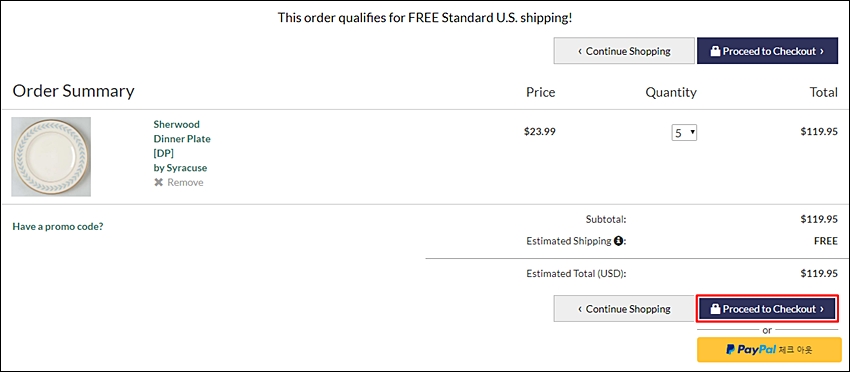Screen dimensions: 850x372
Task: Pay with the PayPal checkout button
Action: 769,350
